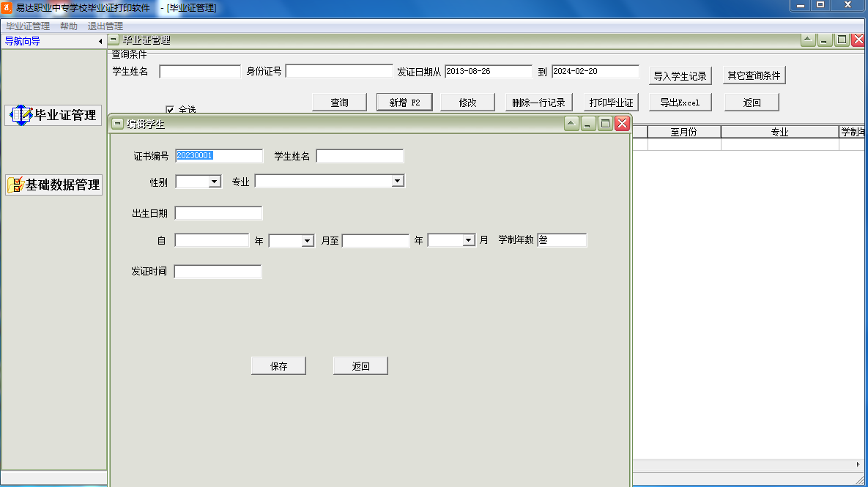
Task: Click the end date field 2024-02-20
Action: (596, 71)
